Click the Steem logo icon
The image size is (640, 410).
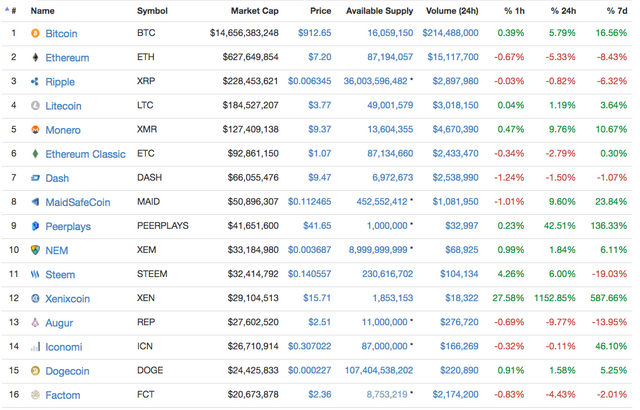tap(36, 274)
